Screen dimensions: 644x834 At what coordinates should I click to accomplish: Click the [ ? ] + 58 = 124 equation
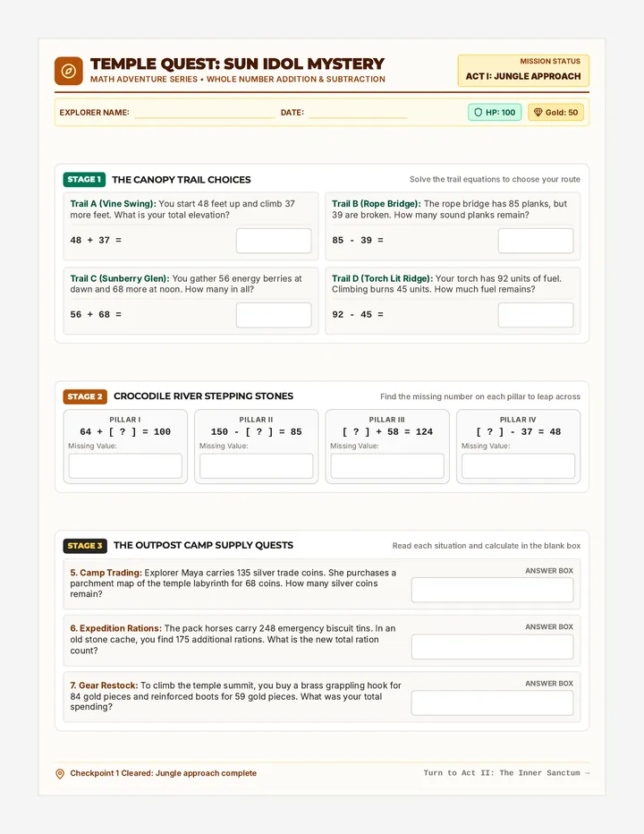click(387, 432)
